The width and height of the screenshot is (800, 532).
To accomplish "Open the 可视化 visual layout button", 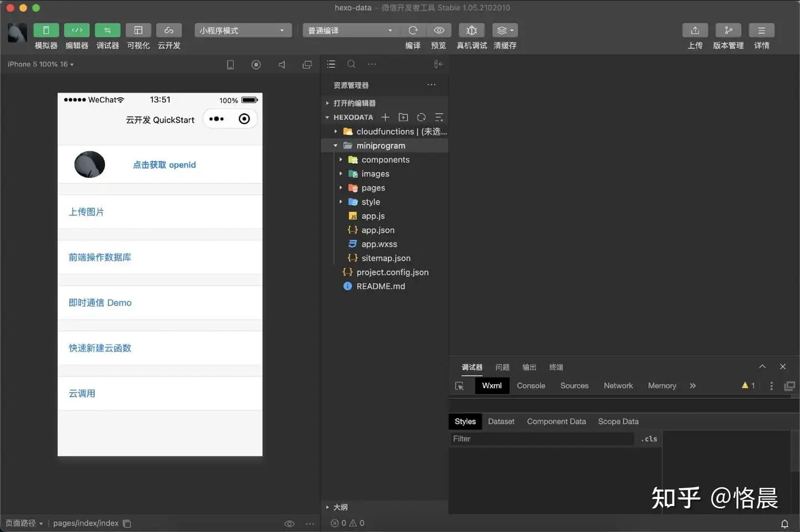I will [x=138, y=30].
